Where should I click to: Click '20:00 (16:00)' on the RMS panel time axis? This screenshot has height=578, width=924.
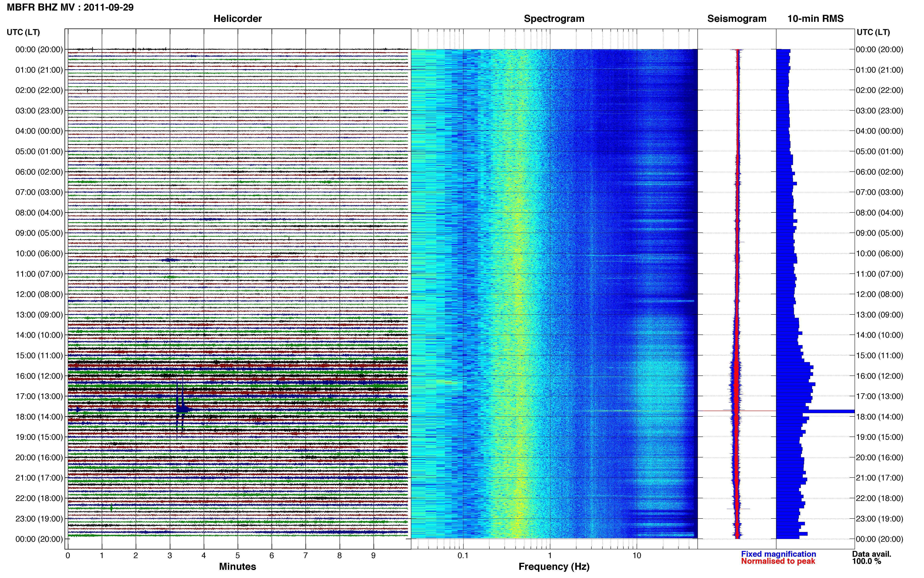[x=879, y=458]
